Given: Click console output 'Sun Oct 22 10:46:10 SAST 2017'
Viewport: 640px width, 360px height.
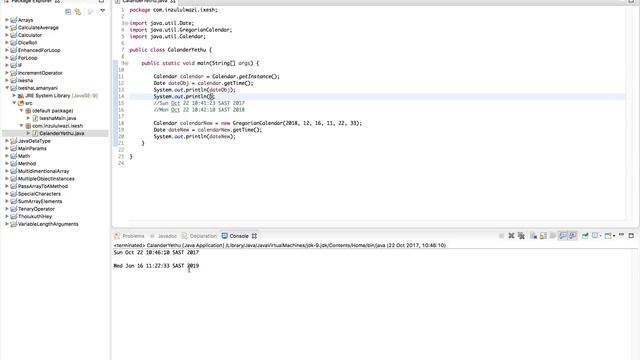Looking at the screenshot, I should pyautogui.click(x=156, y=252).
